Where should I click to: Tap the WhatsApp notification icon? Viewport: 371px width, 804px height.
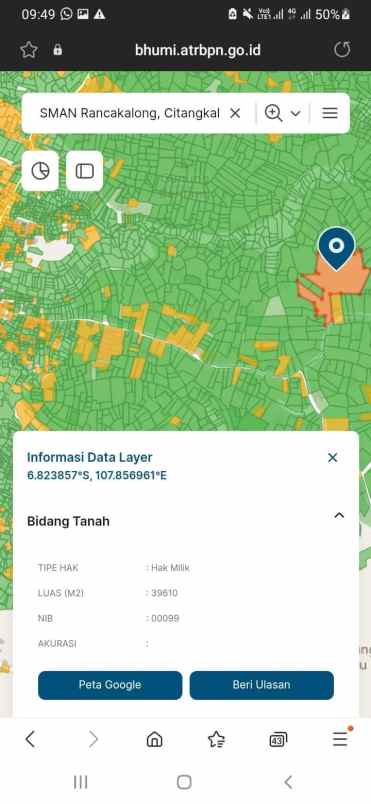coord(67,14)
